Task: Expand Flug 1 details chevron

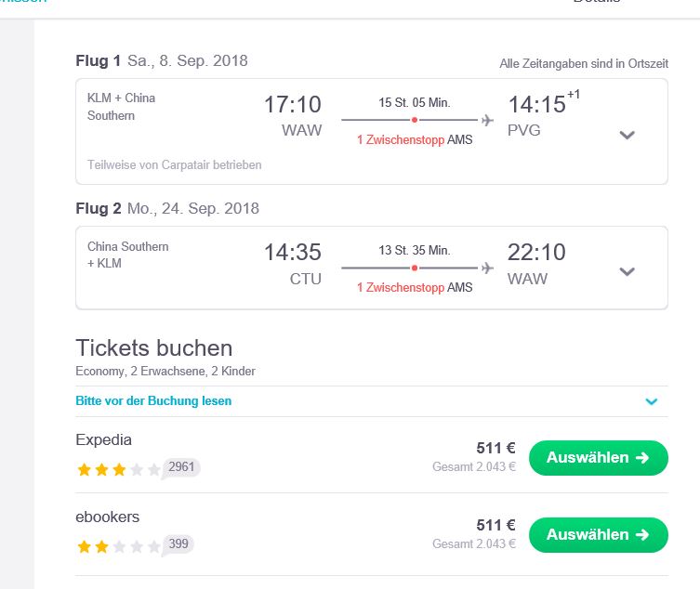Action: click(x=627, y=135)
